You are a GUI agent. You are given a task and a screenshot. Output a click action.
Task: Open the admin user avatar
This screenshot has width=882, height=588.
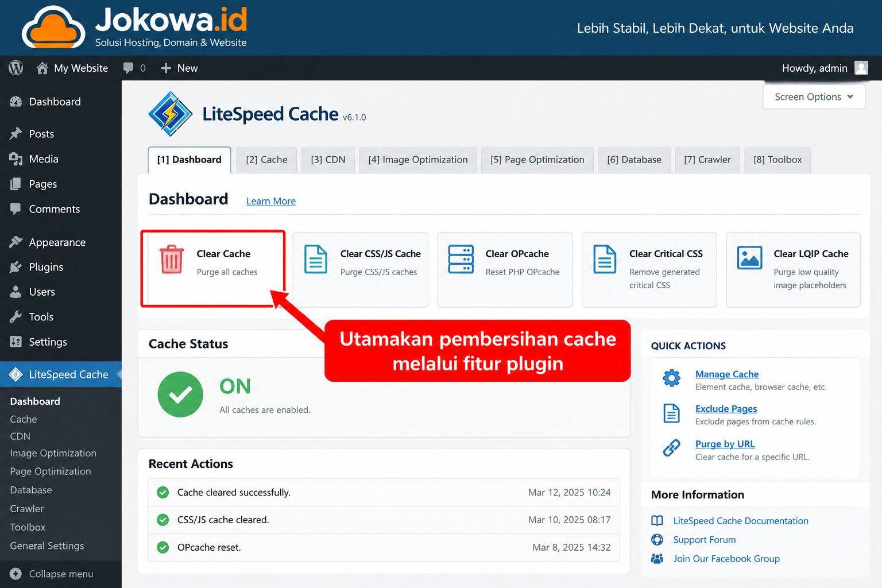coord(861,68)
